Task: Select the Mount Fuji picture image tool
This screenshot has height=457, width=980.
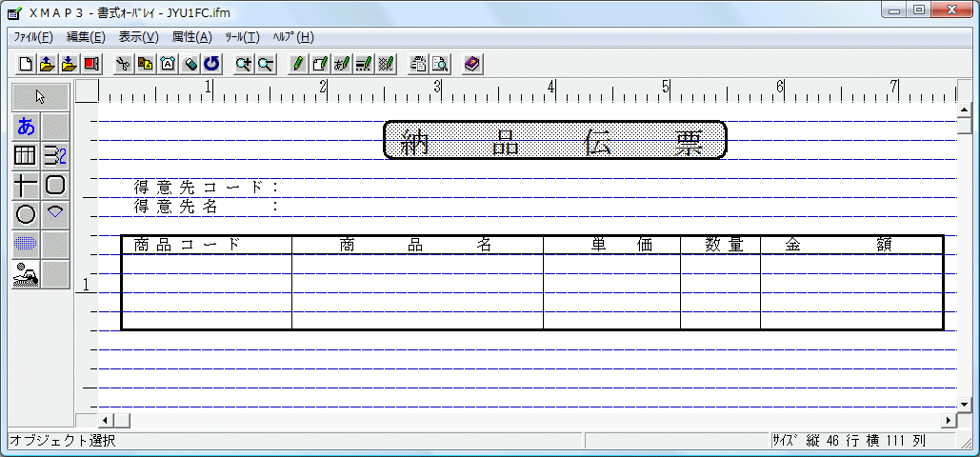Action: click(x=27, y=274)
